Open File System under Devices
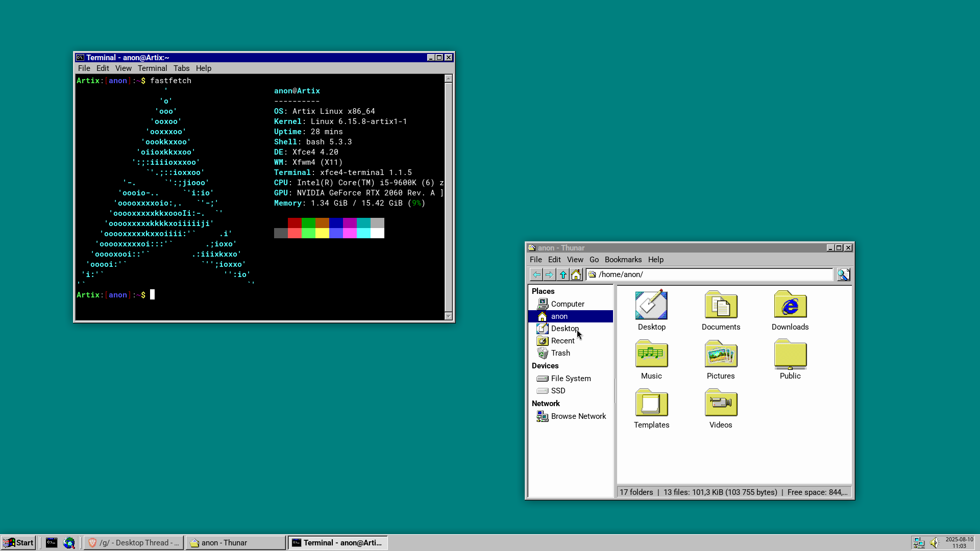Screen dimensions: 980x551 tap(571, 379)
